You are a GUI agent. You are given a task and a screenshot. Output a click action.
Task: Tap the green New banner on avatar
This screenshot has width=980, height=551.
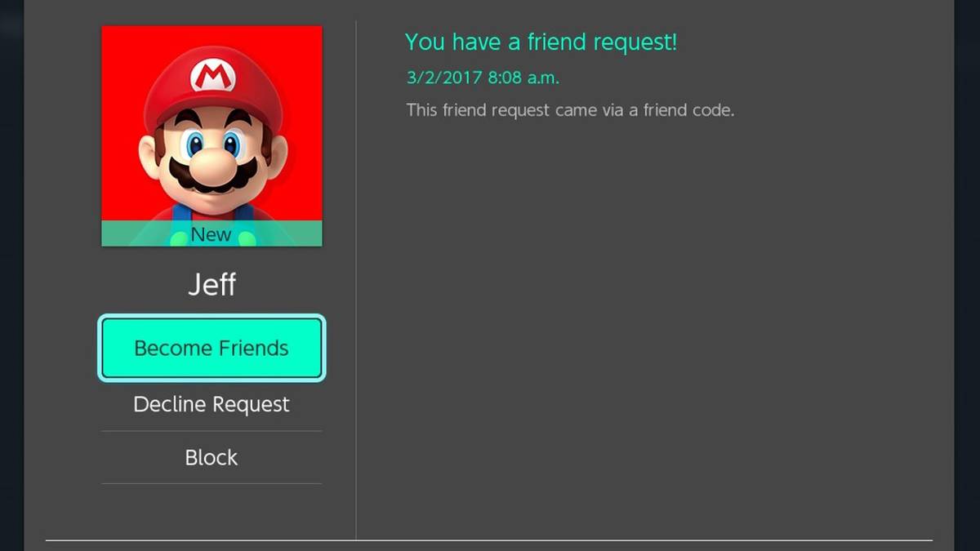[x=212, y=233]
